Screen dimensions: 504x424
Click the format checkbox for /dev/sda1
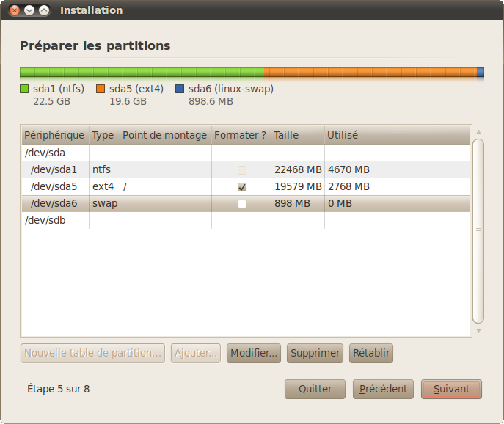[242, 170]
